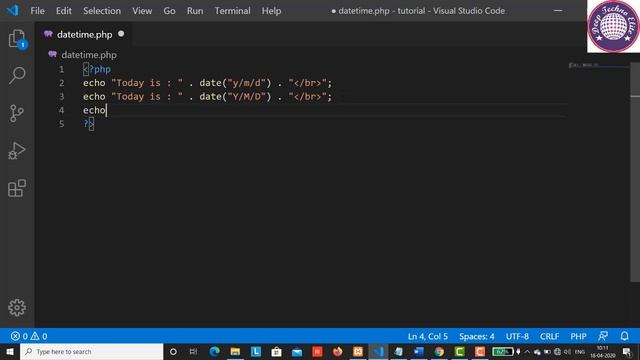Viewport: 640px width, 360px height.
Task: Change indentation via Spaces: 4
Action: 477,336
